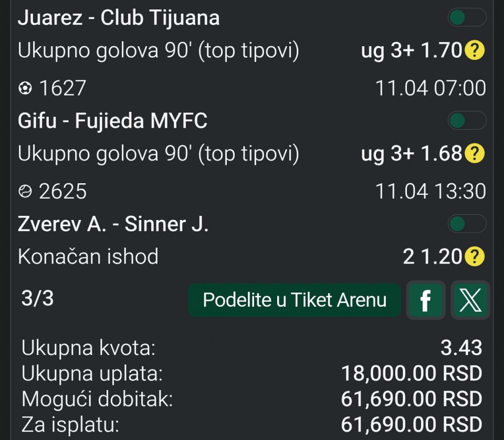The width and height of the screenshot is (504, 440).
Task: Toggle the Gifu - Fujieda MYFC switch
Action: pos(466,121)
